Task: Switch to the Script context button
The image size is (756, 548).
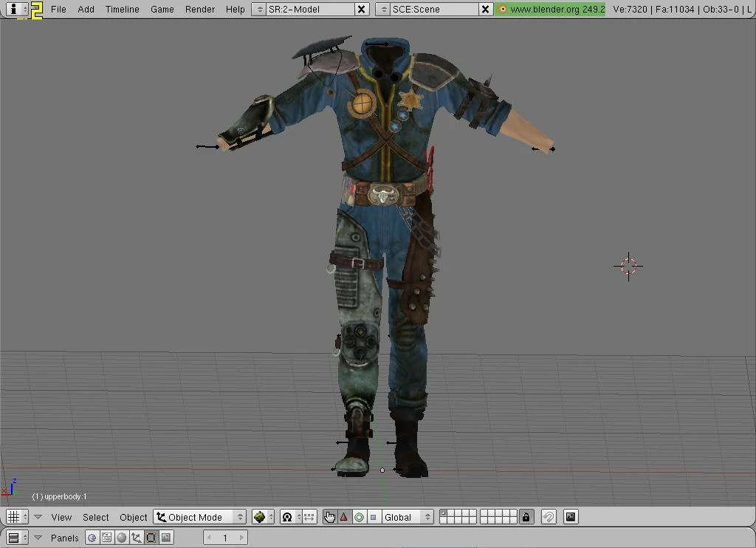Action: click(106, 538)
